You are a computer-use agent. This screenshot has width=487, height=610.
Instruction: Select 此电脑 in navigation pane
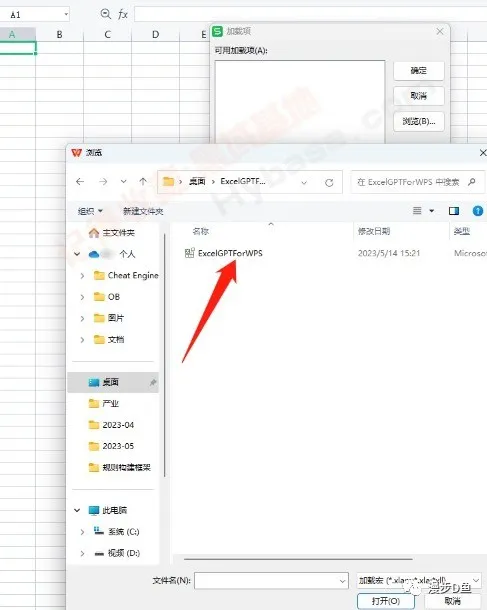click(108, 510)
